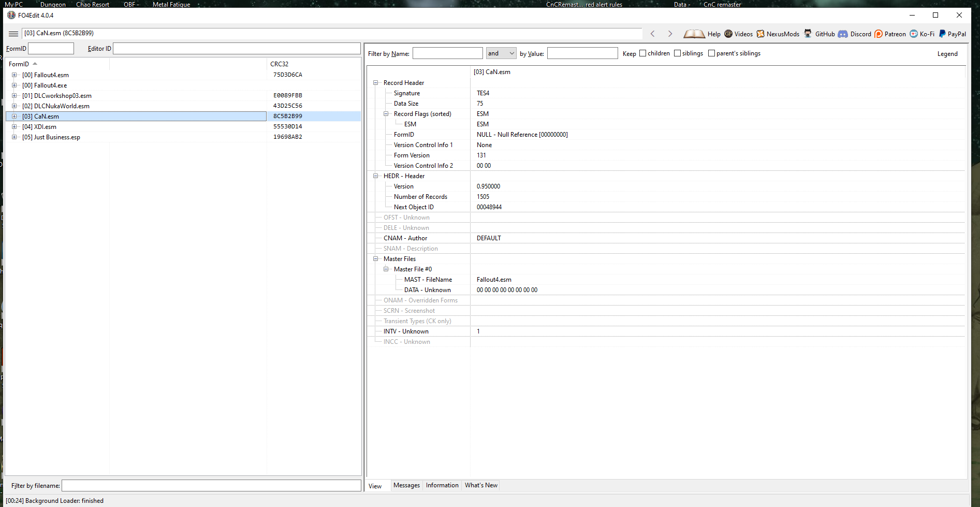980x507 pixels.
Task: Open the Patreon icon
Action: point(879,34)
